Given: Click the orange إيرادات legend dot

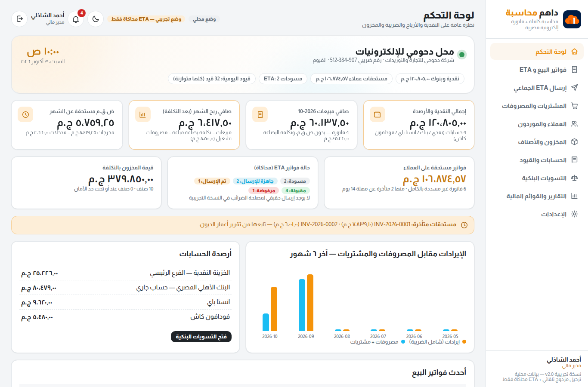Looking at the screenshot, I should coord(464,342).
